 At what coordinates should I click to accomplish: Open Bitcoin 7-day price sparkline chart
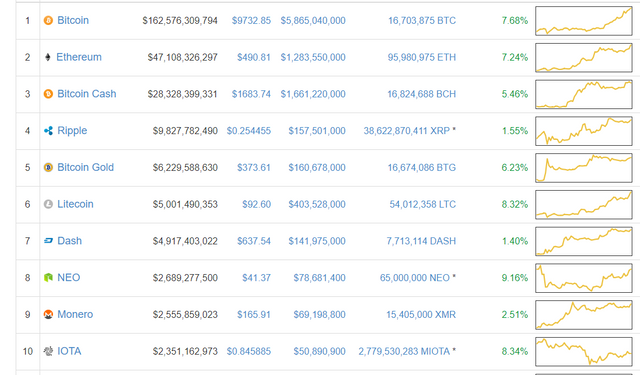pos(584,21)
